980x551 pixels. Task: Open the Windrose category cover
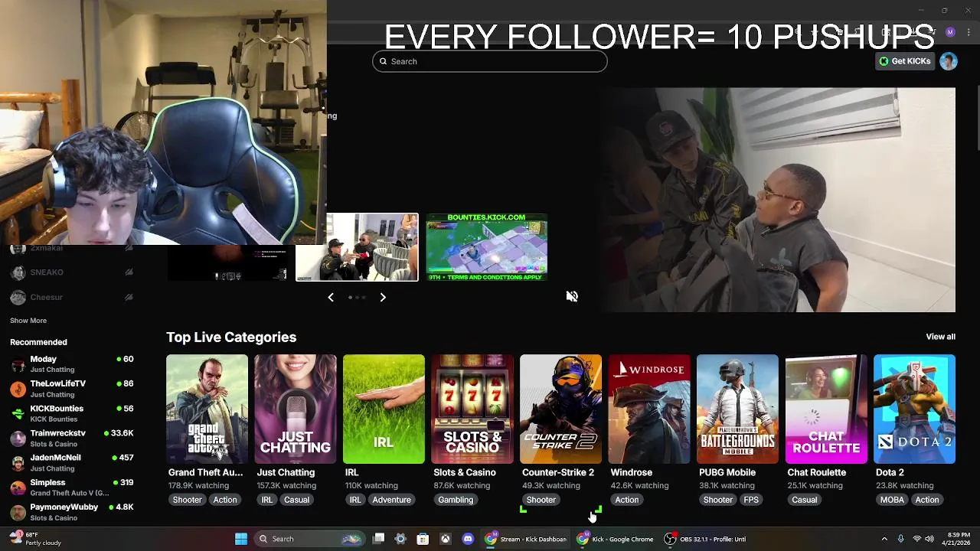coord(649,409)
